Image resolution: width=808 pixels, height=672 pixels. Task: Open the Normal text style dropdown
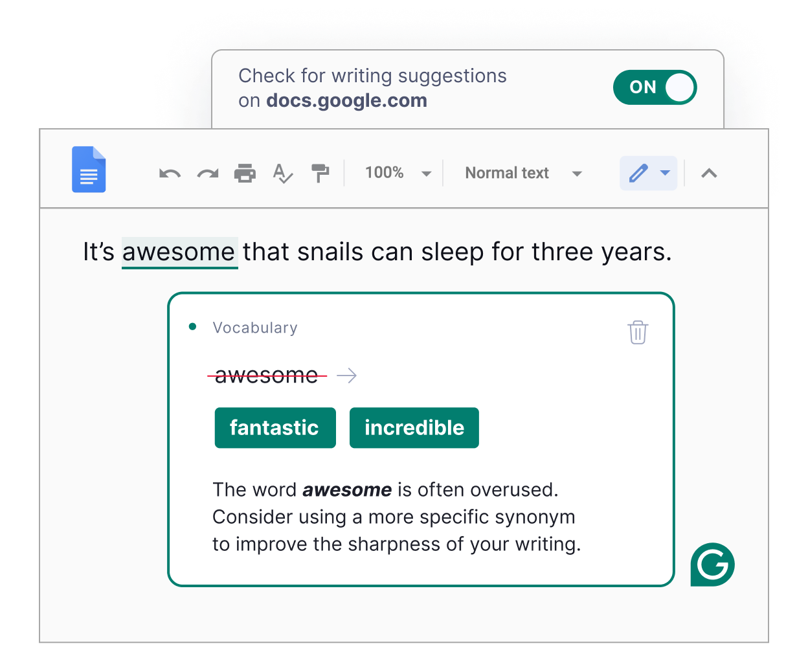pyautogui.click(x=524, y=173)
